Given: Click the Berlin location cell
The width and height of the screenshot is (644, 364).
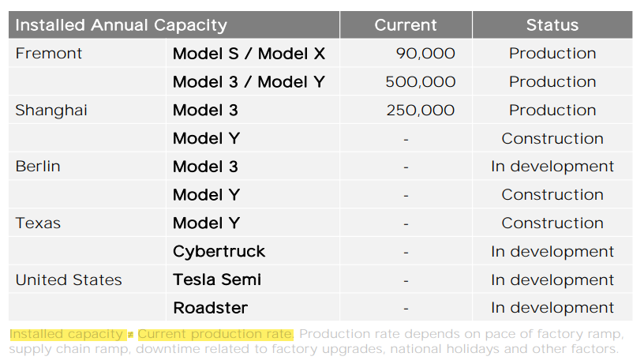Looking at the screenshot, I should 38,167.
